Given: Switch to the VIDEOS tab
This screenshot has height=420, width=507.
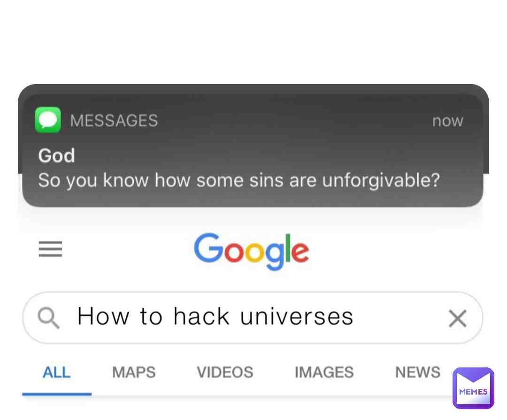Looking at the screenshot, I should [225, 372].
